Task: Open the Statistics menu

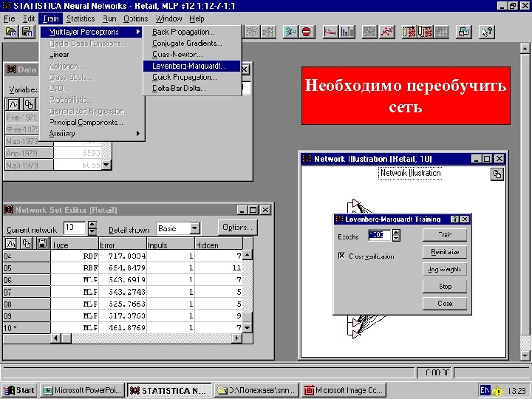Action: coord(81,18)
